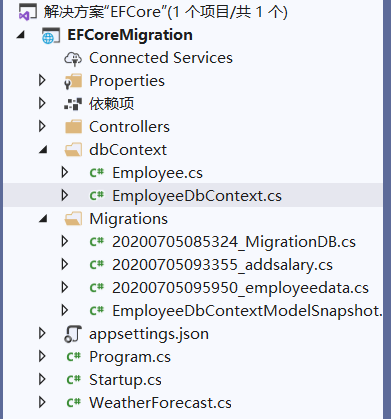This screenshot has height=419, width=391.
Task: Select the dbContext folder name
Action: pyautogui.click(x=128, y=150)
